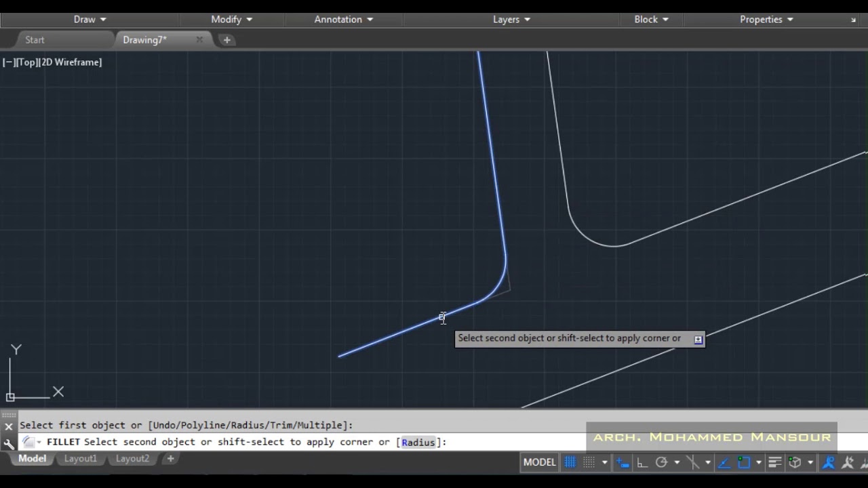Viewport: 868px width, 488px height.
Task: Open Isometric Drafting plane dropdown arrow
Action: coord(708,462)
